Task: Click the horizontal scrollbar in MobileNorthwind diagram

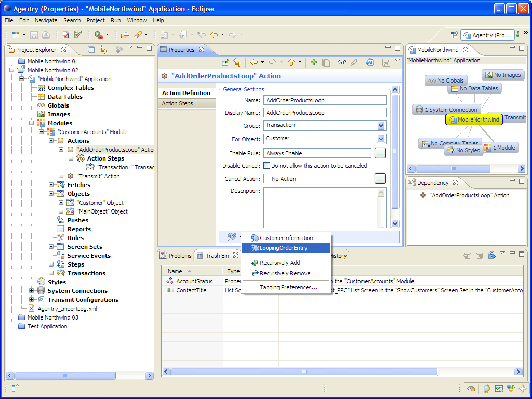Action: pyautogui.click(x=453, y=169)
